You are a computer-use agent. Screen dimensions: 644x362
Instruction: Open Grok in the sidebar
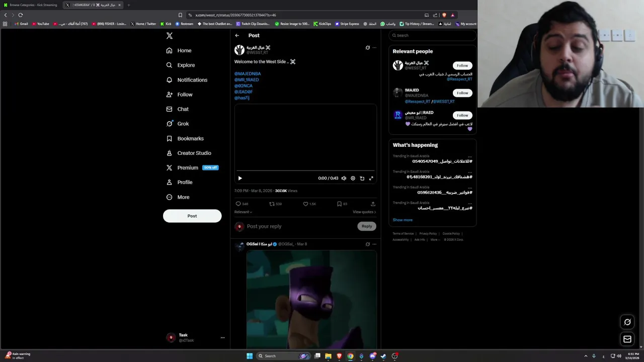coord(178,124)
